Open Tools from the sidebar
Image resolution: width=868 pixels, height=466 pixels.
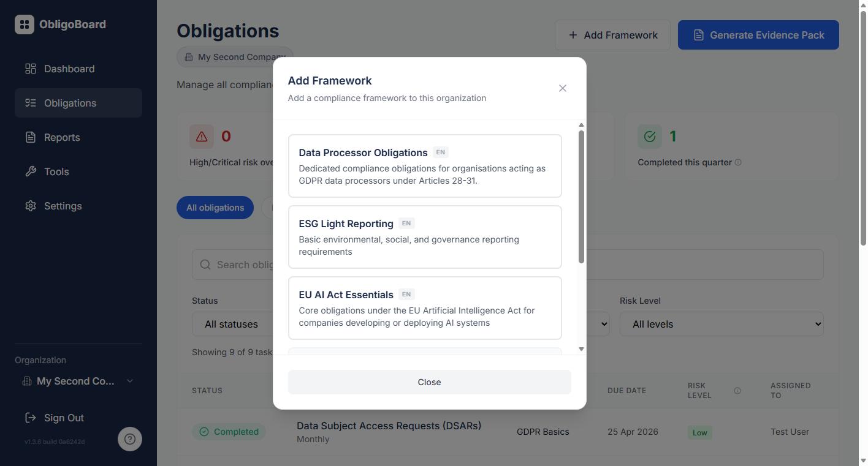[x=56, y=171]
